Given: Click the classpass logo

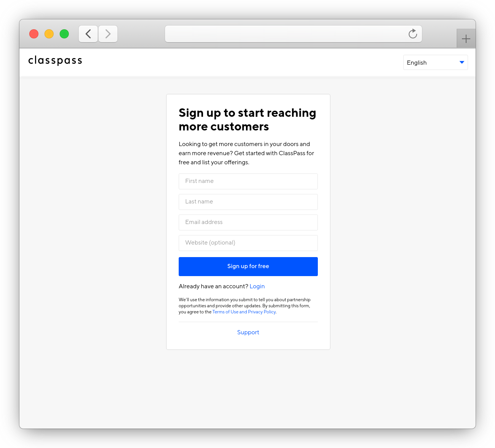Looking at the screenshot, I should click(55, 60).
